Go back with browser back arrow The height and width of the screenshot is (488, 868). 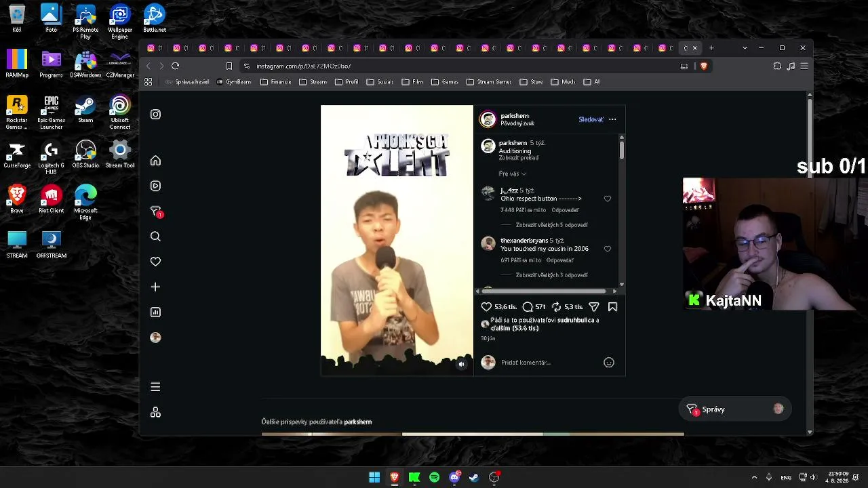coord(148,66)
